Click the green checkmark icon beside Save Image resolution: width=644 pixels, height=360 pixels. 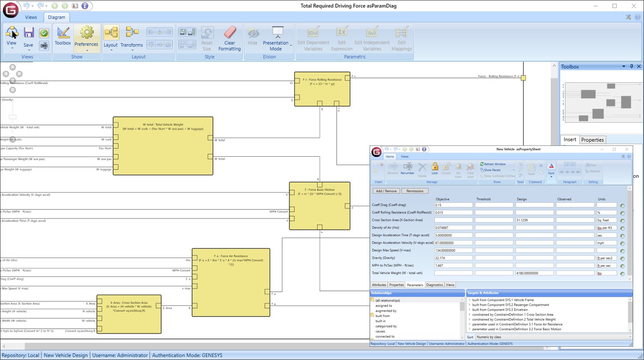(44, 33)
